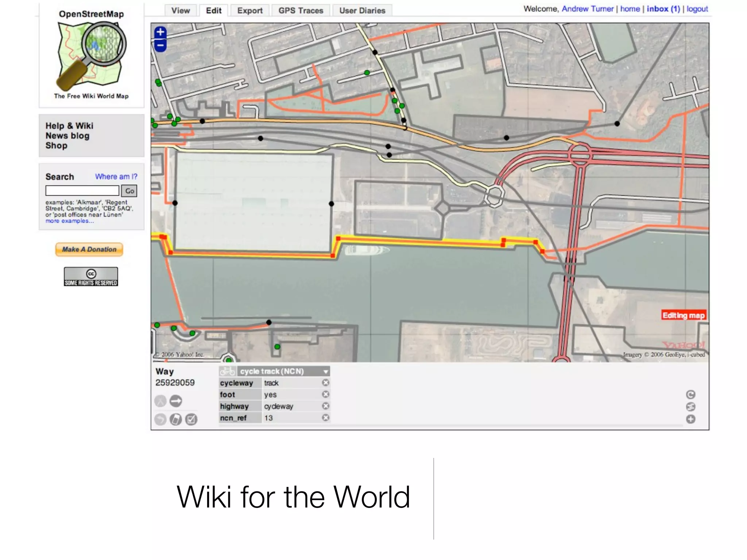
Task: Click the scissors split way icon
Action: (160, 401)
